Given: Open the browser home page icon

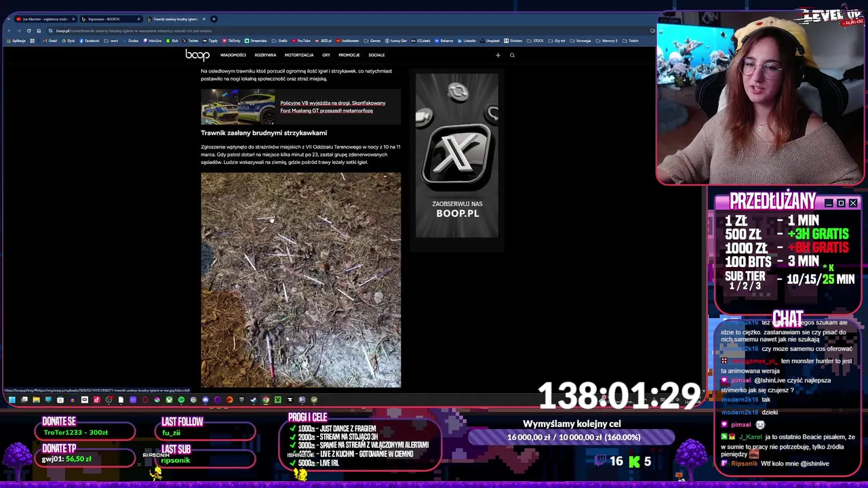Looking at the screenshot, I should tap(39, 30).
